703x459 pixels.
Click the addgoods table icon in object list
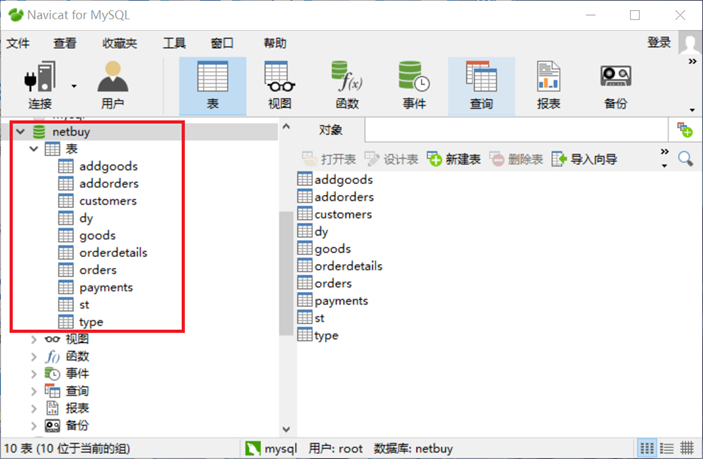pyautogui.click(x=305, y=179)
